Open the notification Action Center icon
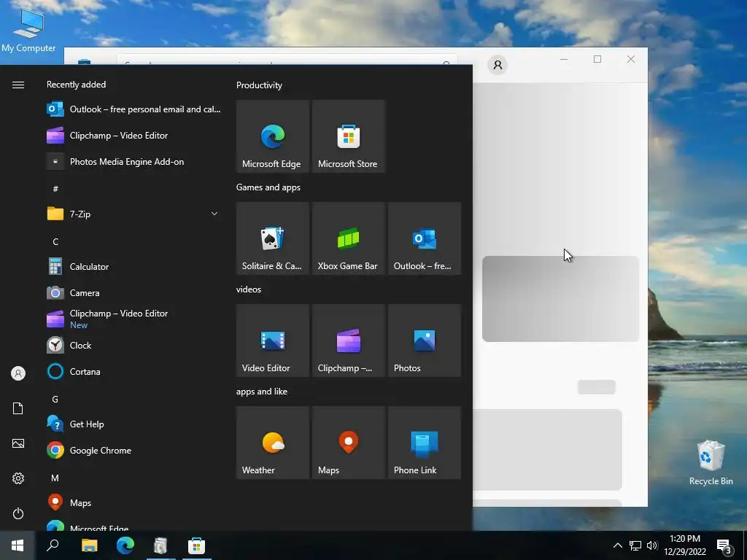Image resolution: width=747 pixels, height=560 pixels. point(724,546)
